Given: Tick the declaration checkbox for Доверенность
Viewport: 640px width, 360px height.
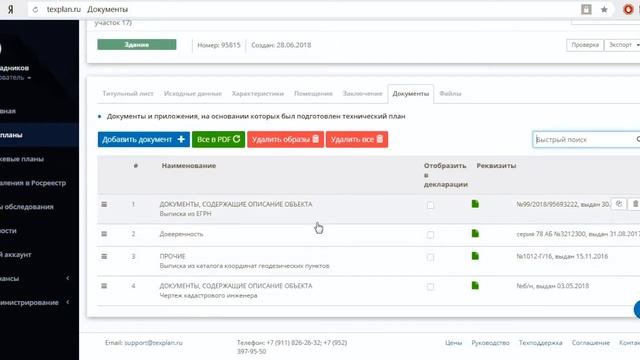Looking at the screenshot, I should pyautogui.click(x=430, y=235).
